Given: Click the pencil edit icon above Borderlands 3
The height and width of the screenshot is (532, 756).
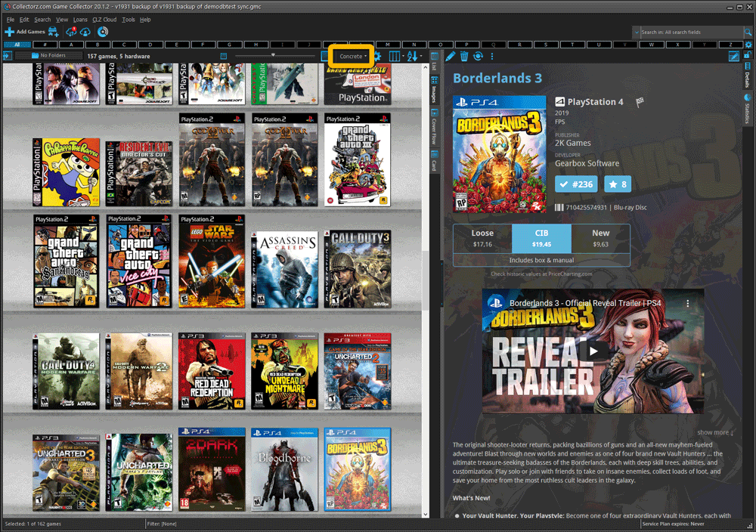Looking at the screenshot, I should click(450, 57).
